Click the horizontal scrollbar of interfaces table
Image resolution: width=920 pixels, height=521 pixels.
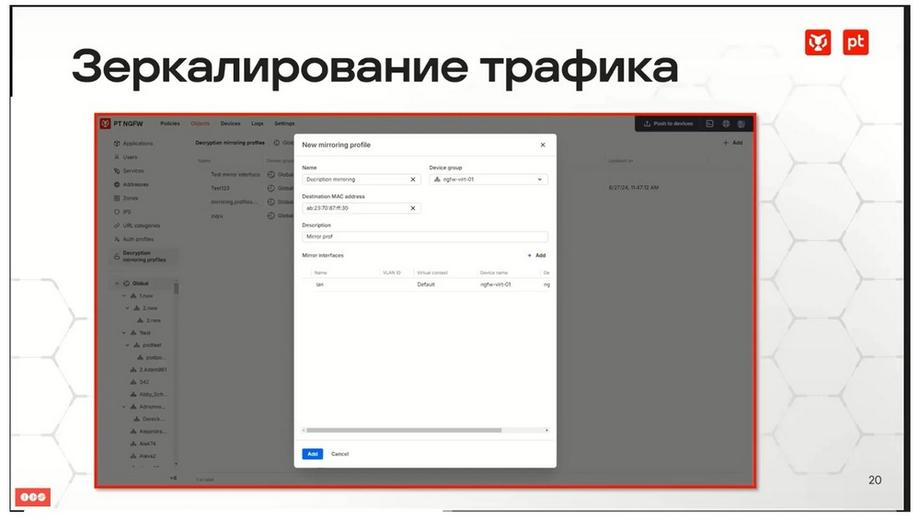404,430
